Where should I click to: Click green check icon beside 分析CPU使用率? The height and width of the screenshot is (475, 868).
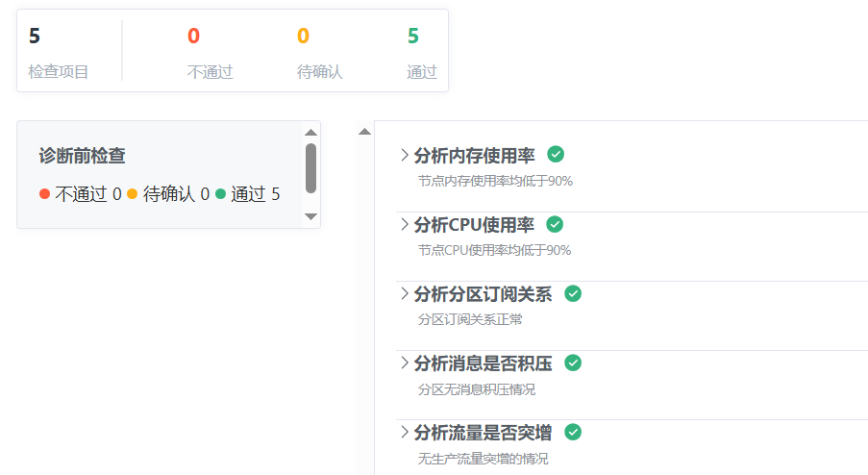click(x=555, y=224)
